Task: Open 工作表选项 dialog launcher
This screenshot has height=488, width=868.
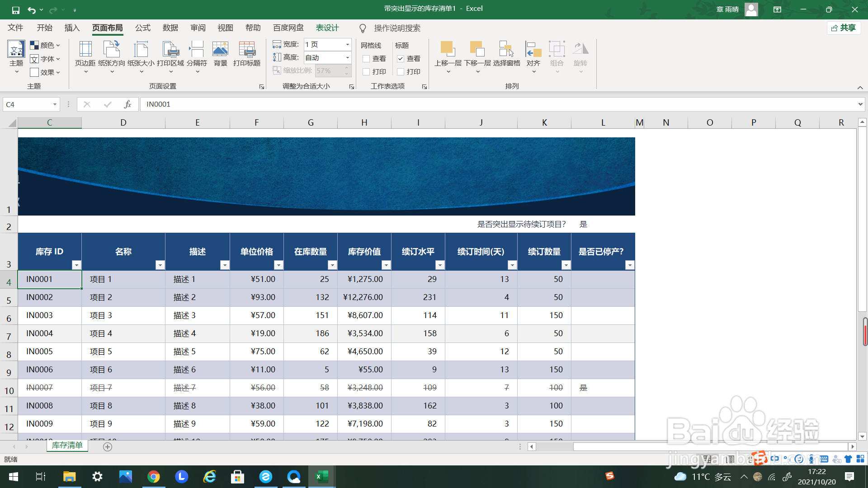Action: [x=425, y=87]
